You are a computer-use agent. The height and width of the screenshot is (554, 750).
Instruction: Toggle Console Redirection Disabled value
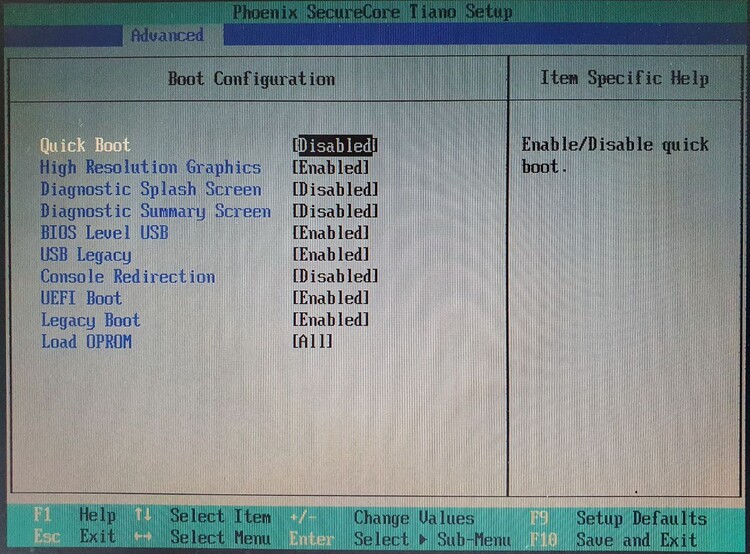[x=335, y=276]
